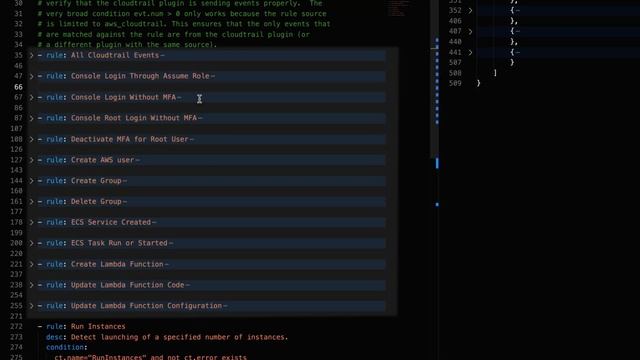Viewport: 640px width, 360px height.
Task: Click 'Console Root Login Without MFA' text
Action: coord(134,118)
